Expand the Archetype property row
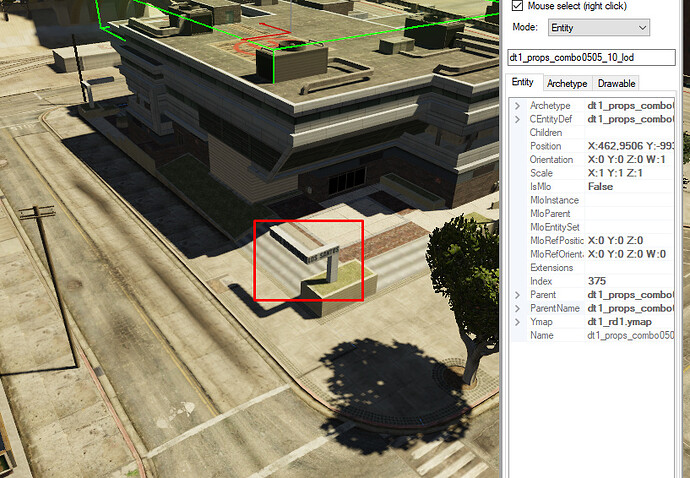 coord(518,106)
